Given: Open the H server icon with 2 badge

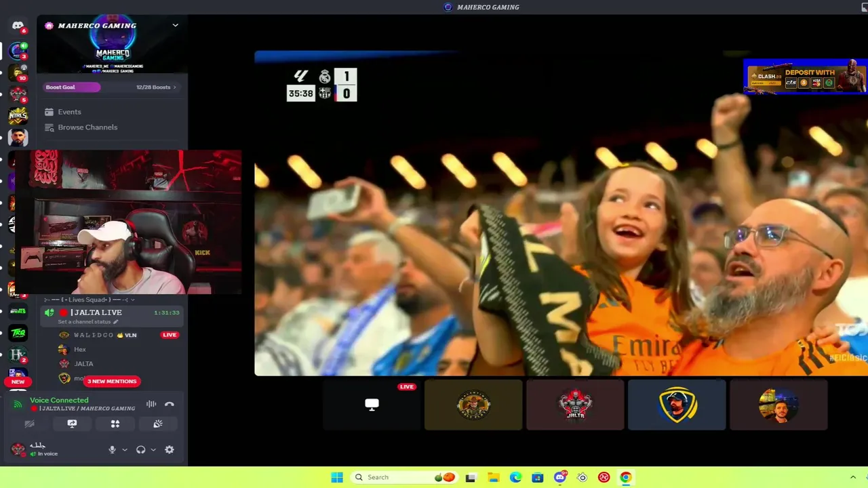Looking at the screenshot, I should [18, 354].
